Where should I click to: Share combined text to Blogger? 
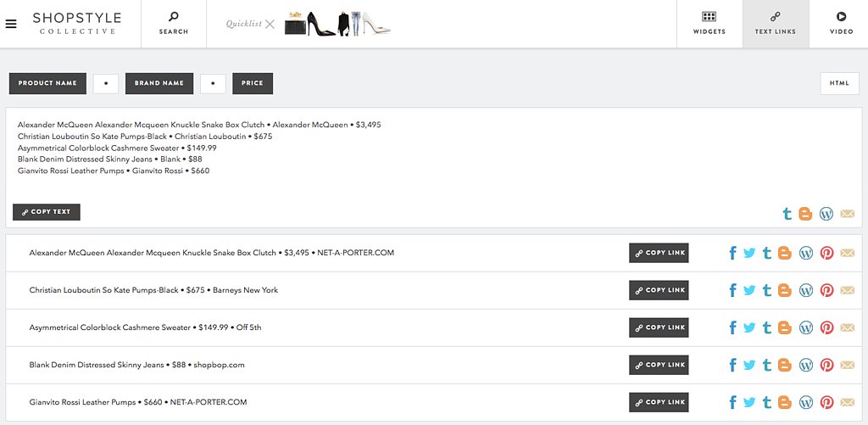[x=805, y=214]
